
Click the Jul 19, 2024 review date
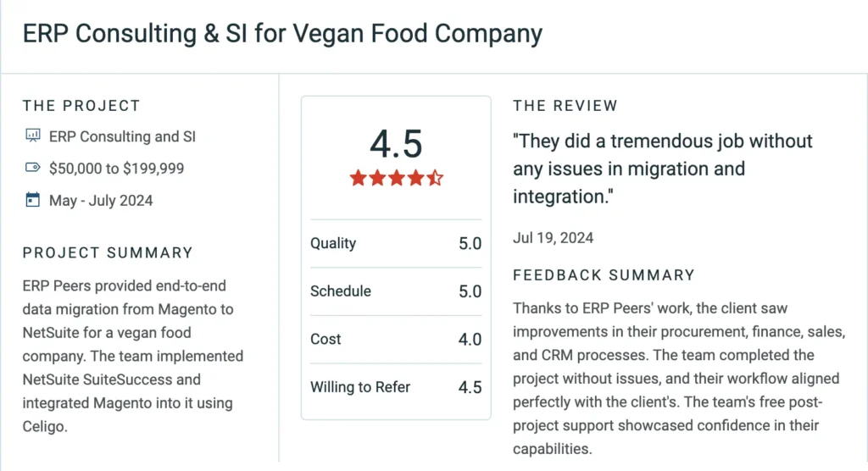click(x=553, y=238)
